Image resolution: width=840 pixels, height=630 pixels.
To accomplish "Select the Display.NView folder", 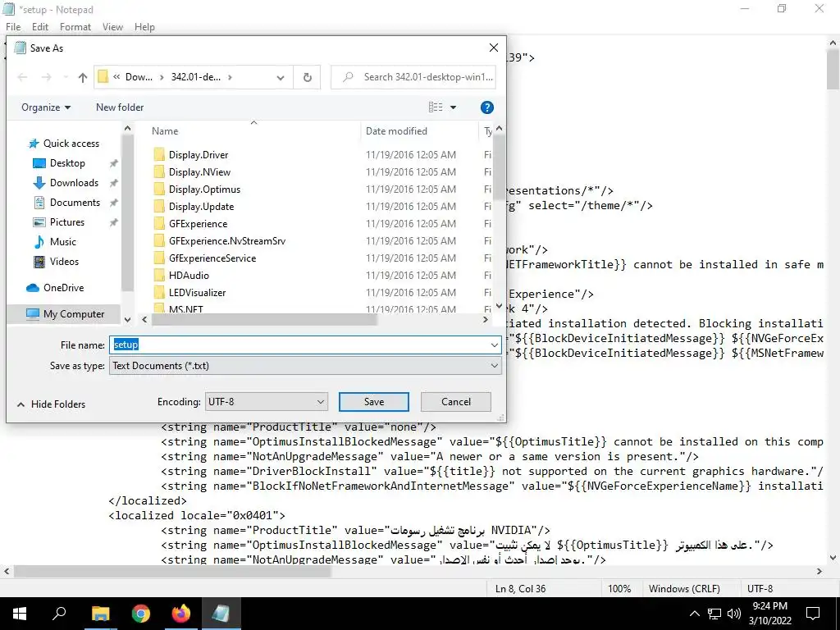I will [x=199, y=172].
